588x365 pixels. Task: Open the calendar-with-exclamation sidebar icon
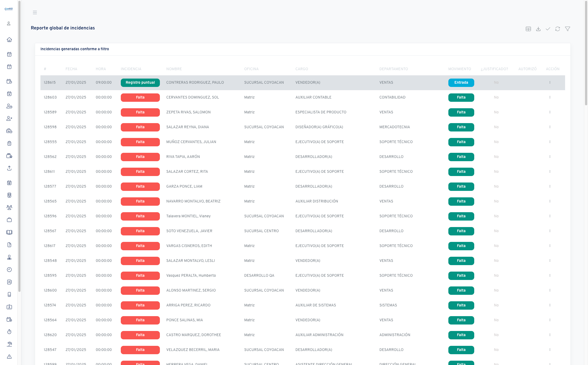click(x=9, y=67)
